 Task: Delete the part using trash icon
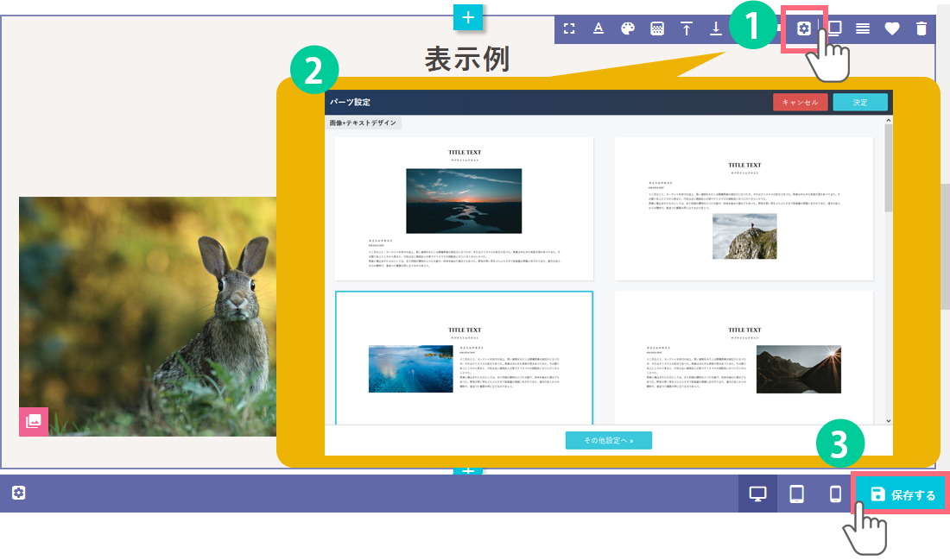pos(921,28)
